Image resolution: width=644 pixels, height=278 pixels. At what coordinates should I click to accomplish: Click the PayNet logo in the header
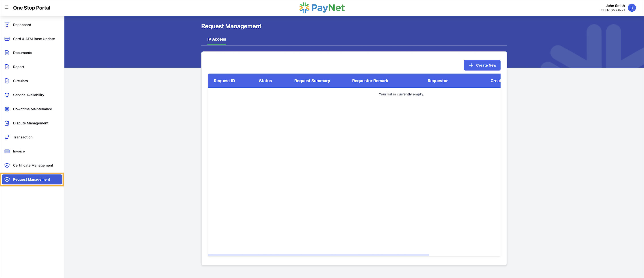322,8
